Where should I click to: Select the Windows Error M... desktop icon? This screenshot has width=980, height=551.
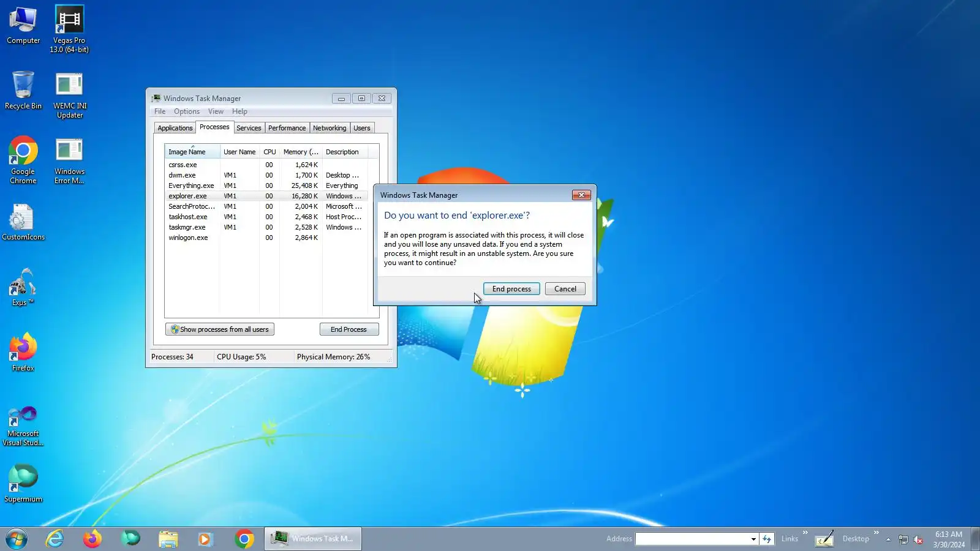coord(69,160)
